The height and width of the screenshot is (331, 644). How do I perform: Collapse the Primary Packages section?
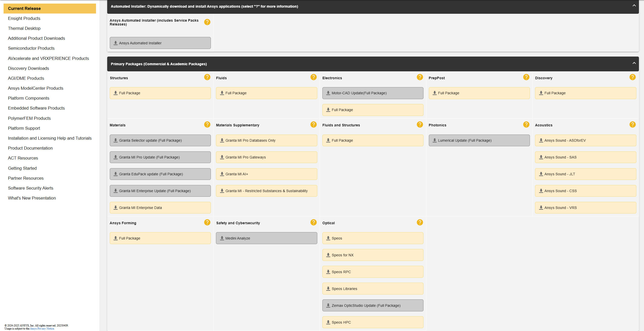tap(634, 63)
